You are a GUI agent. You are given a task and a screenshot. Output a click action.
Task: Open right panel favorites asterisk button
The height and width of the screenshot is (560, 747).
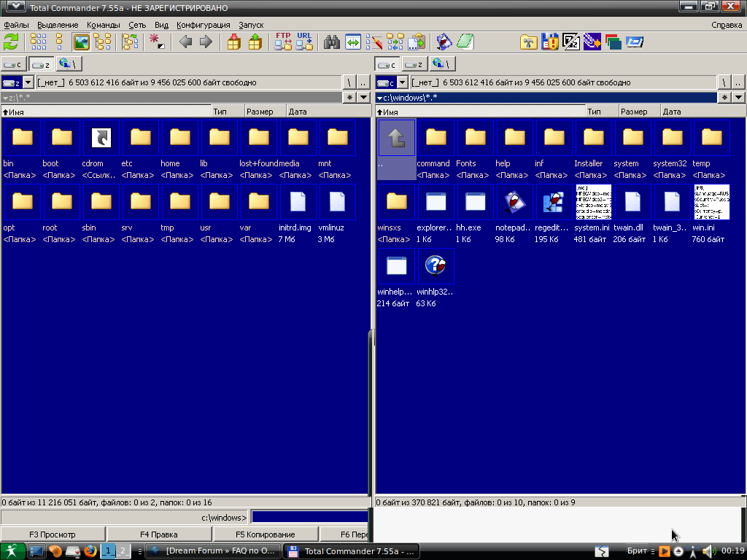point(724,98)
